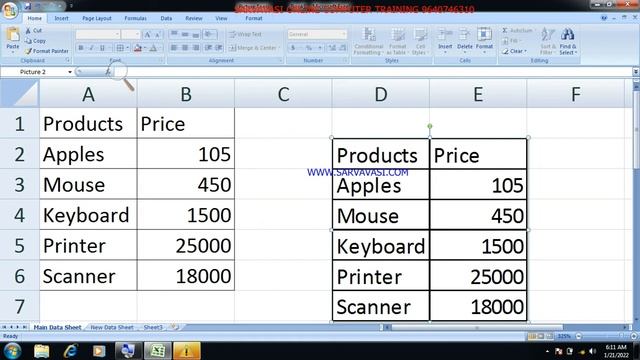
Task: Select the Sheet3 tab
Action: pos(153,327)
